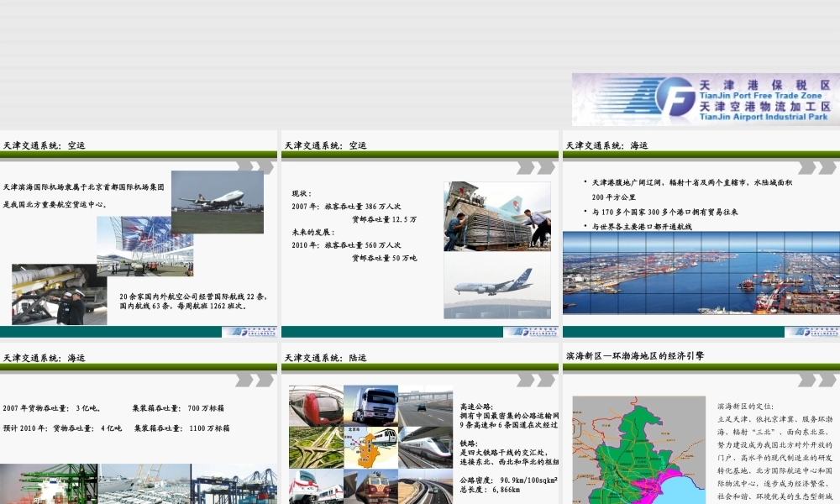840x504 pixels.
Task: Select the blue gantry cranes photo
Action: coord(234,484)
